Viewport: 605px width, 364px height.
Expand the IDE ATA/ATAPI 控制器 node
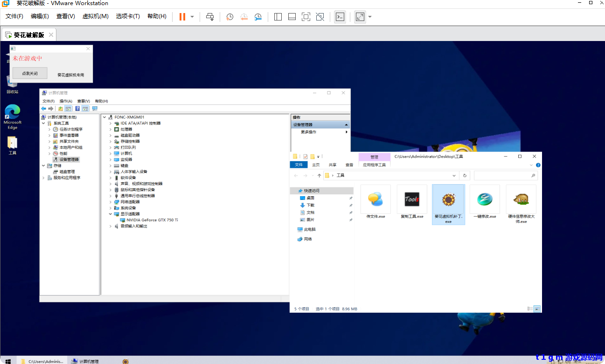[111, 123]
